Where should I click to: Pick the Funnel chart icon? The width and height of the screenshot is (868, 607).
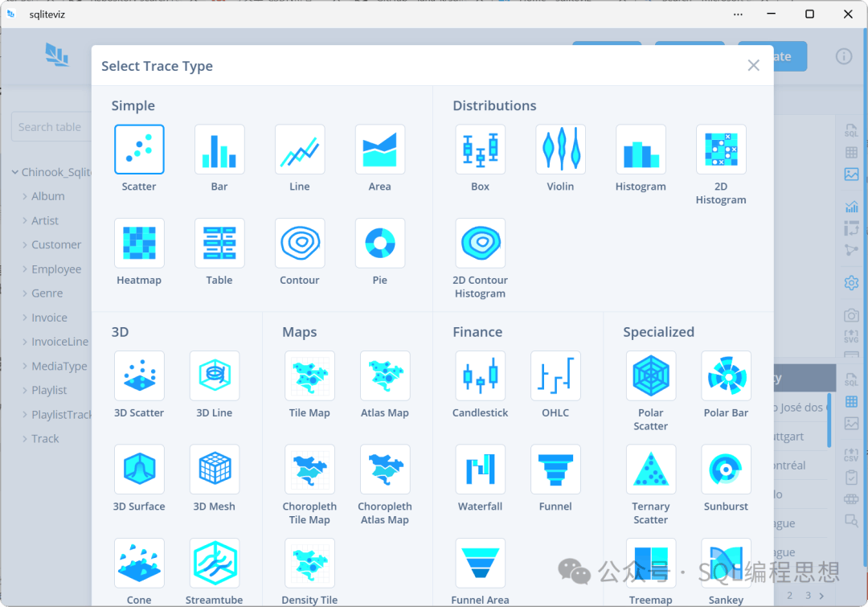[555, 470]
